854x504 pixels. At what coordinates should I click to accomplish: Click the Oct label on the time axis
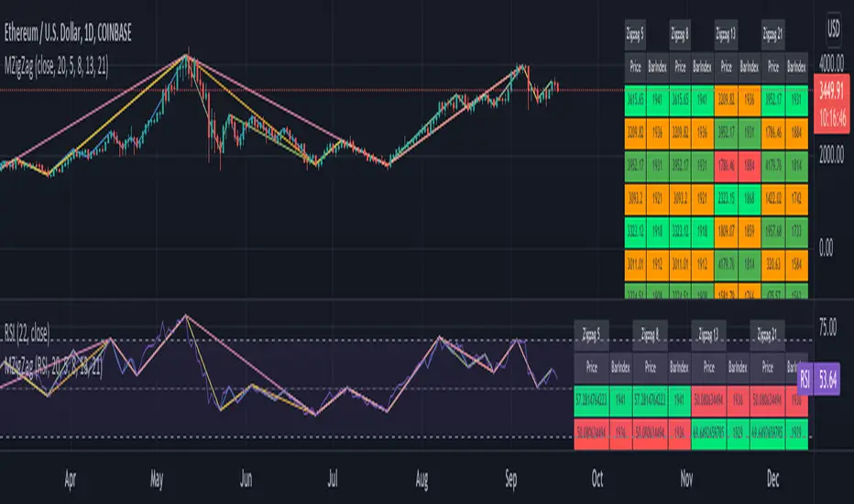click(597, 479)
